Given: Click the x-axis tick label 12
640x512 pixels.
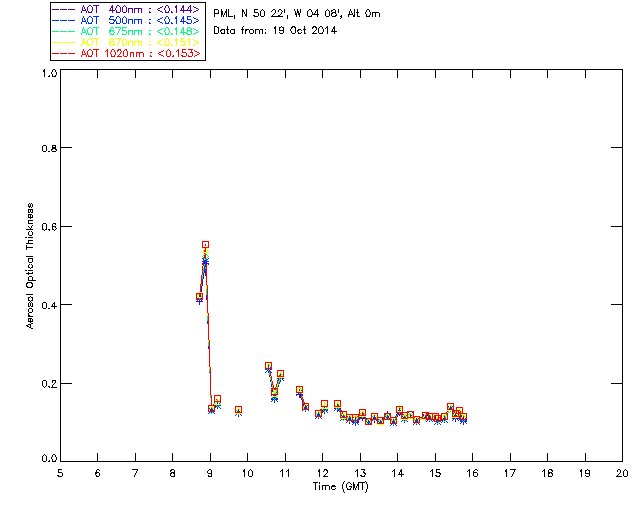Looking at the screenshot, I should [322, 473].
